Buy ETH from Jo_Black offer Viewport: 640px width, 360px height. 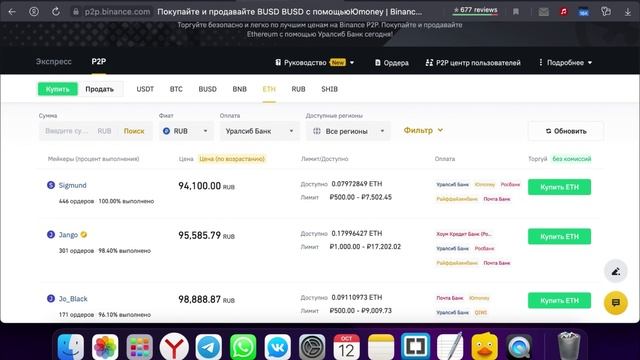(x=559, y=300)
